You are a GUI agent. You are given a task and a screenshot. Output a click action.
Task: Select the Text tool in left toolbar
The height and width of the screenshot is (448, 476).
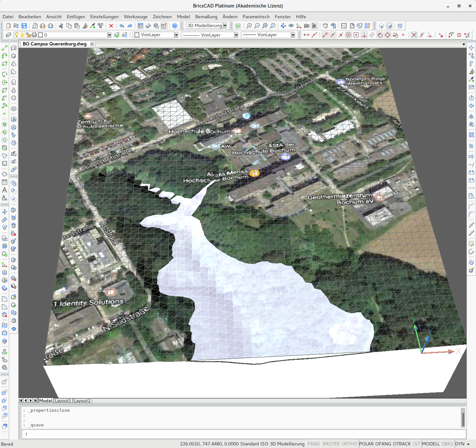(5, 190)
